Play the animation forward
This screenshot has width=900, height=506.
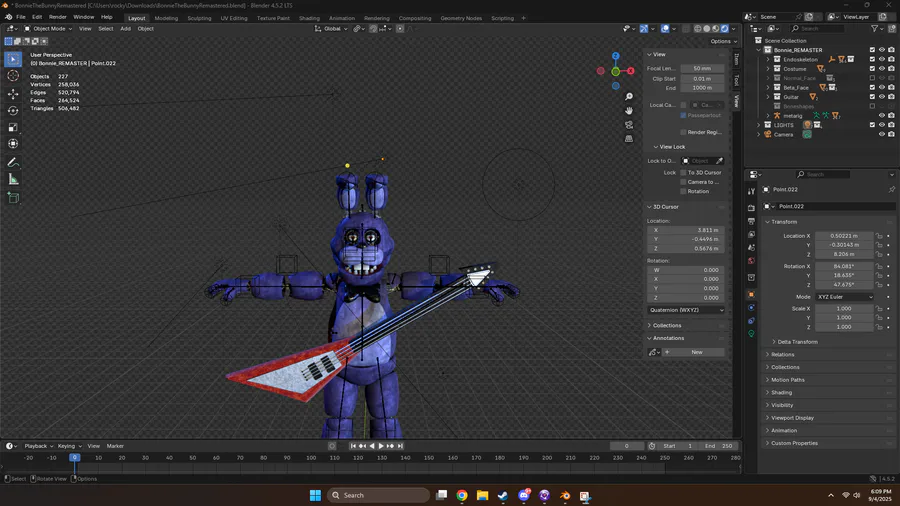click(381, 446)
